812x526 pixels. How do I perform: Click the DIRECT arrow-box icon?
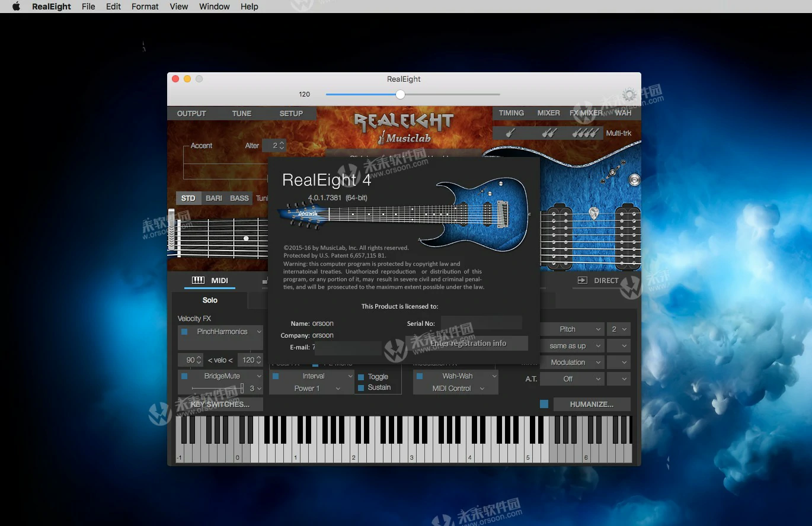tap(583, 281)
